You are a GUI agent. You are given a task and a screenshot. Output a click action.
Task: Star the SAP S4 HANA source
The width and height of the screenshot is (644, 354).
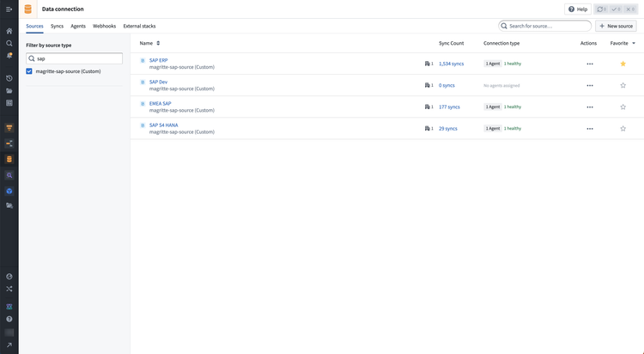[x=623, y=129]
